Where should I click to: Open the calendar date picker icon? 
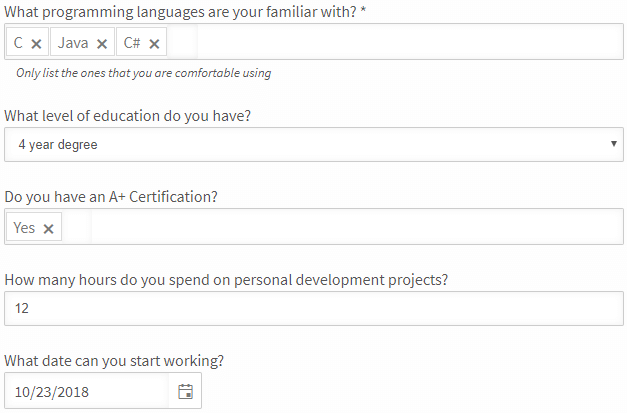(186, 391)
